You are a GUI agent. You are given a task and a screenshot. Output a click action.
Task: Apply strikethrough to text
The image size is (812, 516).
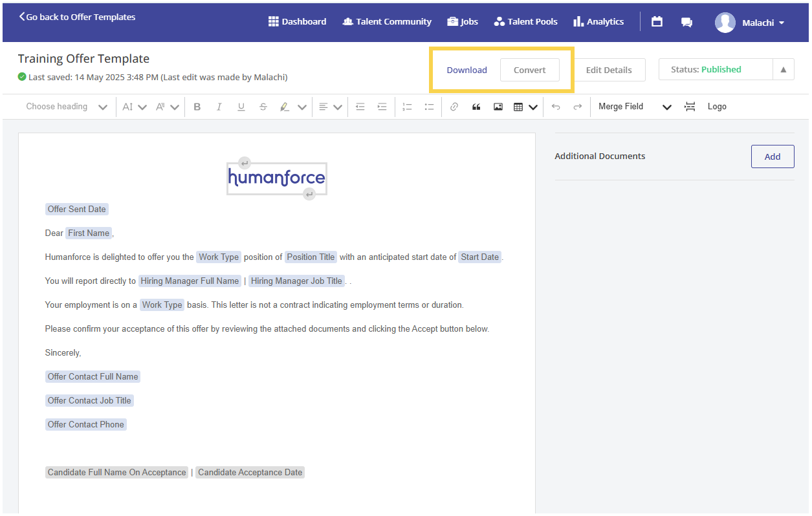pyautogui.click(x=263, y=107)
